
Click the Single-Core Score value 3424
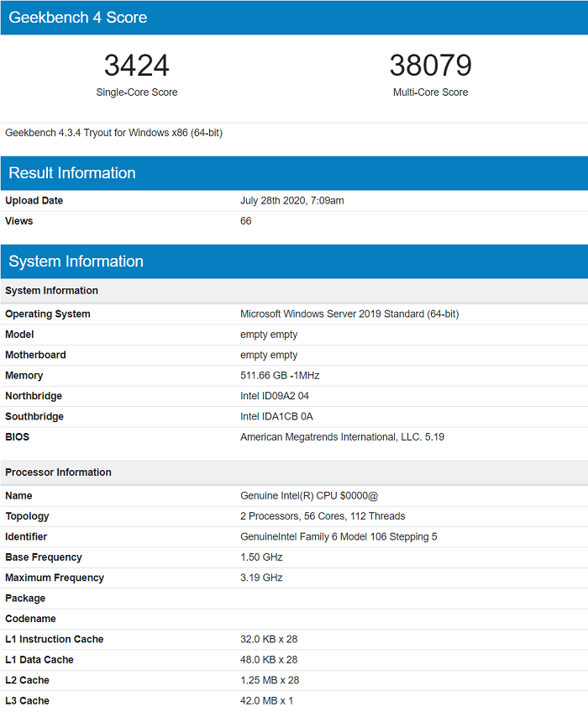[136, 65]
